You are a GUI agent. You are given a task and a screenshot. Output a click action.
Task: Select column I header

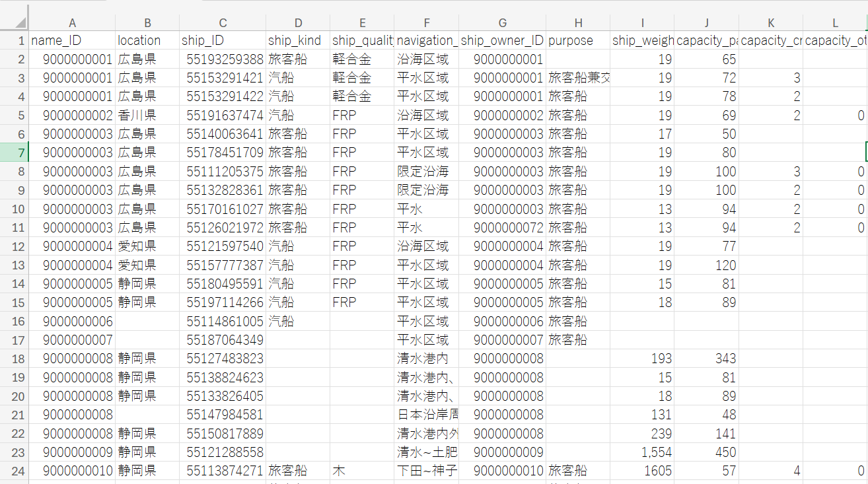642,22
